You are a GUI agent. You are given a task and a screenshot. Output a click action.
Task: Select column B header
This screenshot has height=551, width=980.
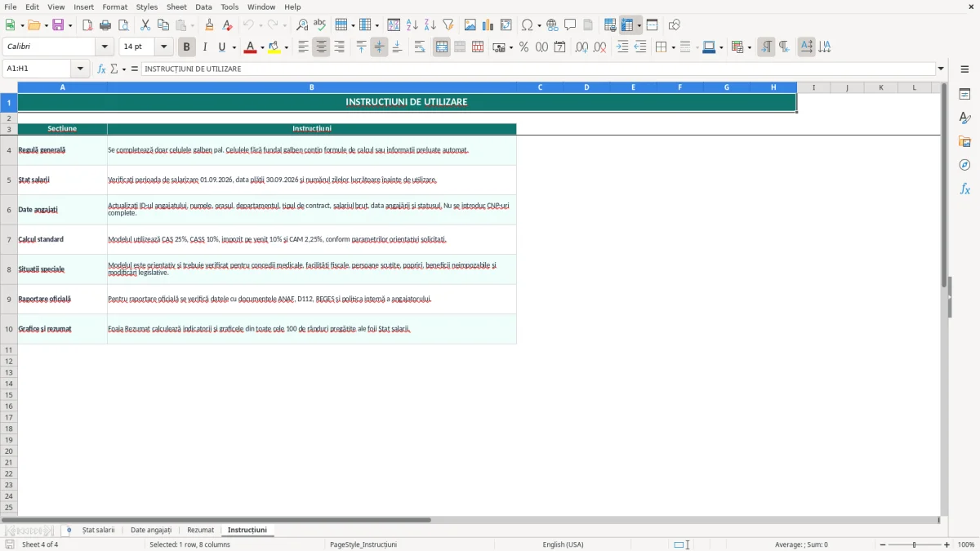311,87
